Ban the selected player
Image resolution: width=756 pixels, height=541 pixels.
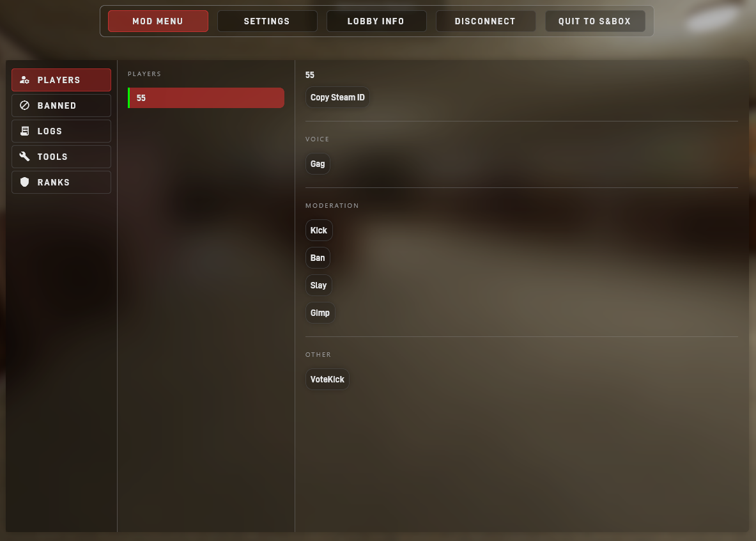[318, 258]
